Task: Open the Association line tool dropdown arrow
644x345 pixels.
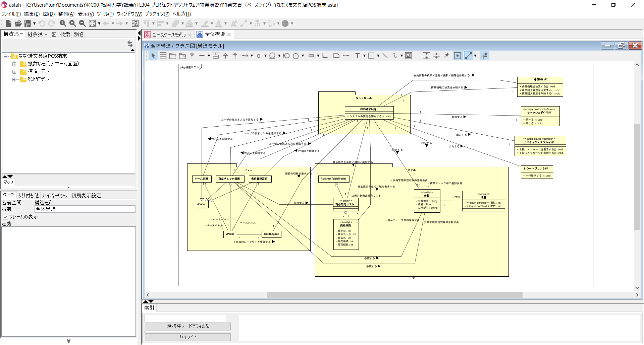Action: click(x=208, y=56)
